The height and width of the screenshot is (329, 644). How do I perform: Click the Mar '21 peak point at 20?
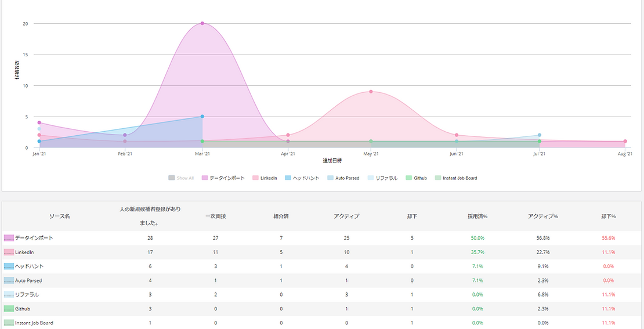click(x=202, y=23)
